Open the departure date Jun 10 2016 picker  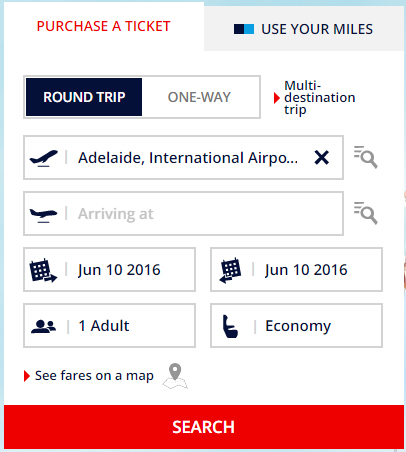[109, 269]
